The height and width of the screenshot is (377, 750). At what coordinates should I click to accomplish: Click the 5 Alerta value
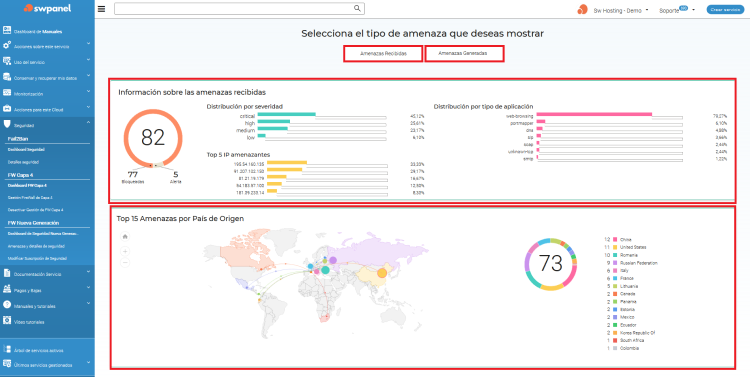176,174
